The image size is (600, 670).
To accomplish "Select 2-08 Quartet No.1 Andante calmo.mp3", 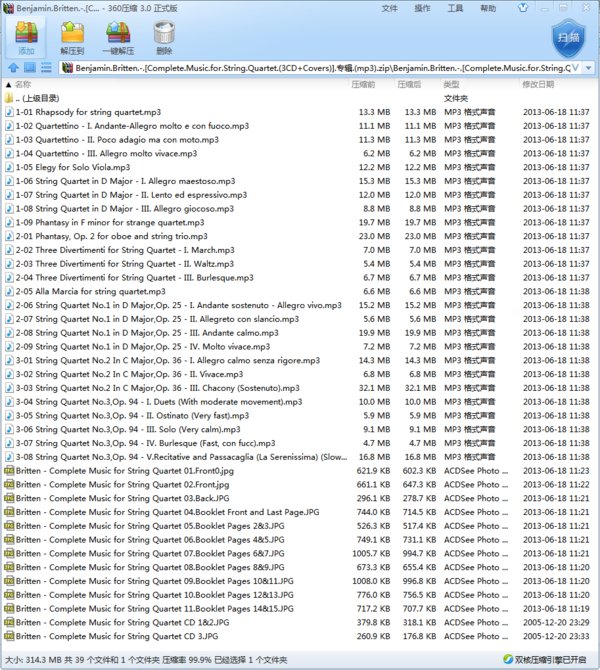I will coord(300,333).
